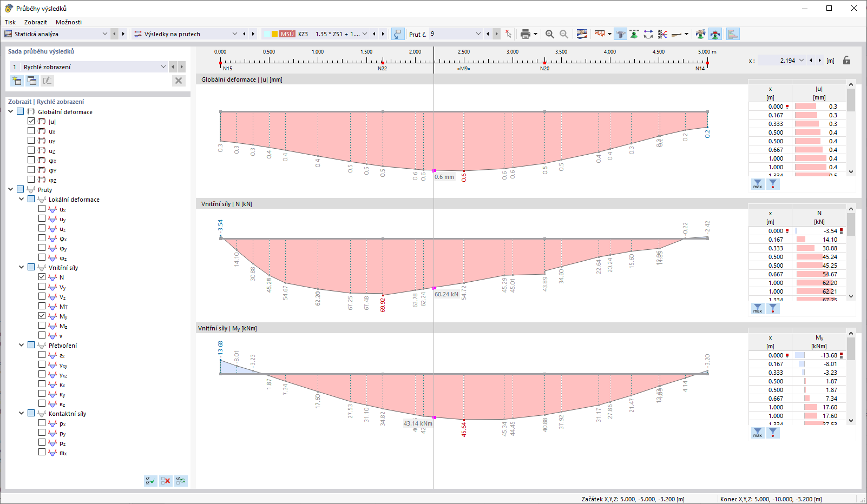Click the previous arrow beside Rychlé zobrazení
867x504 pixels.
coord(173,67)
